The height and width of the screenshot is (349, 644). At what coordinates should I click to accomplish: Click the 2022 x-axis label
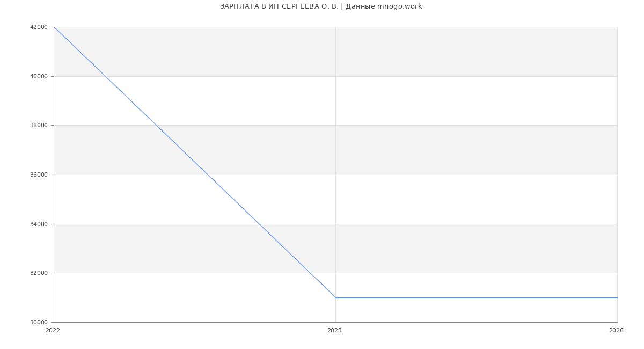(x=53, y=331)
